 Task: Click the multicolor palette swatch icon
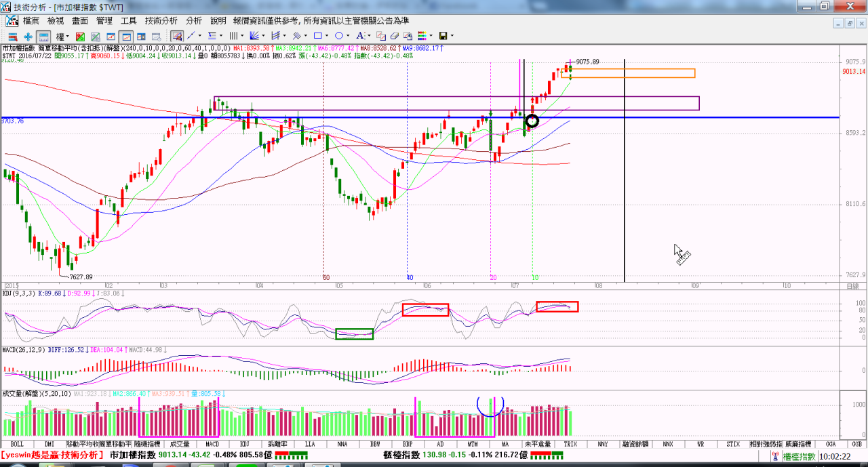click(x=422, y=36)
